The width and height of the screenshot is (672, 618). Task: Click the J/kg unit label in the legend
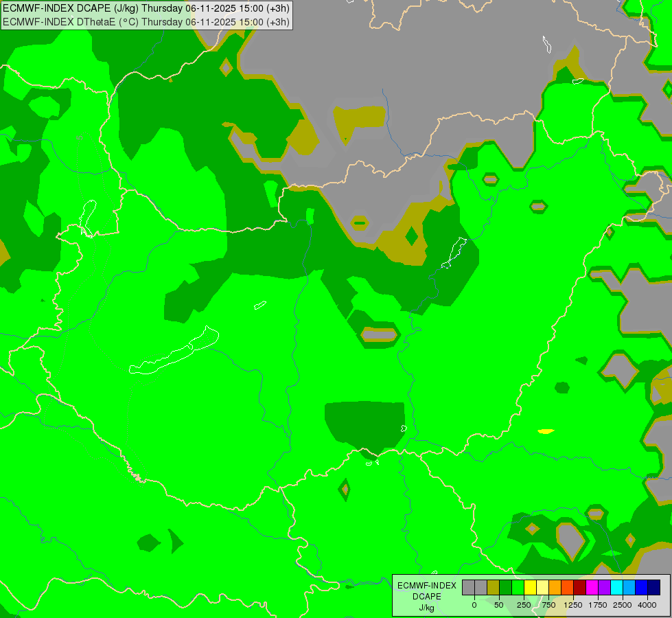[x=426, y=608]
